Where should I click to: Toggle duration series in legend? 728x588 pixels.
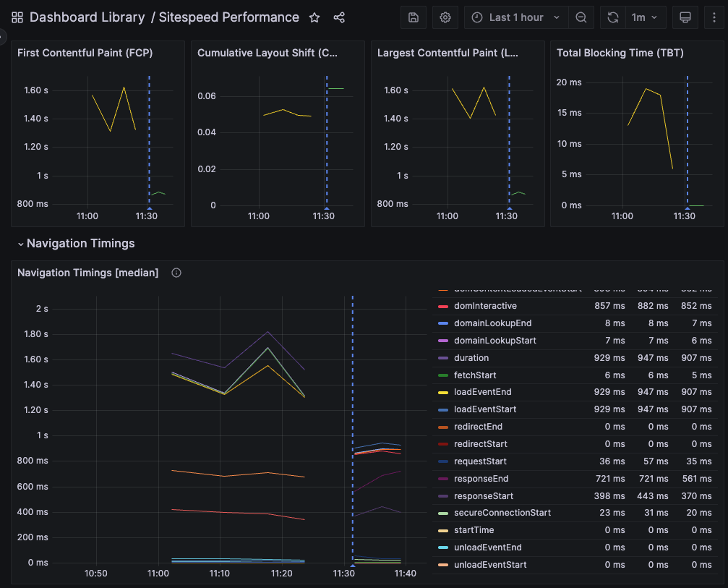click(471, 358)
